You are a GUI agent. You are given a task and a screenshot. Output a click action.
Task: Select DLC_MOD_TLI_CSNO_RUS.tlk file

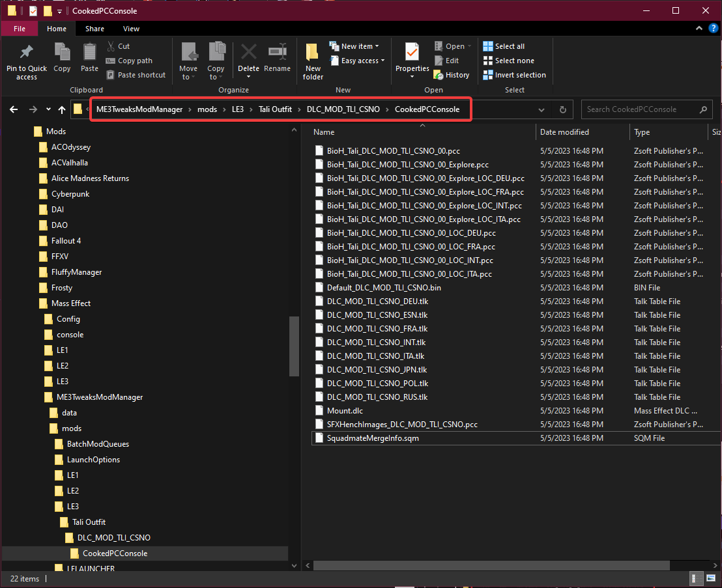tap(377, 397)
